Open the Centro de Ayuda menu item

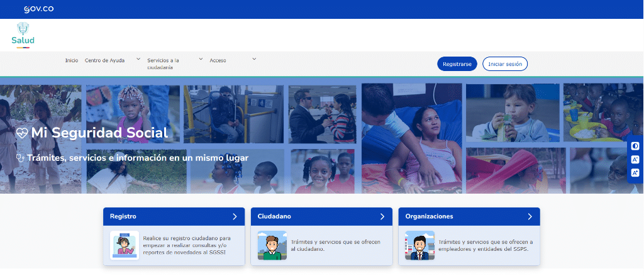(x=105, y=60)
